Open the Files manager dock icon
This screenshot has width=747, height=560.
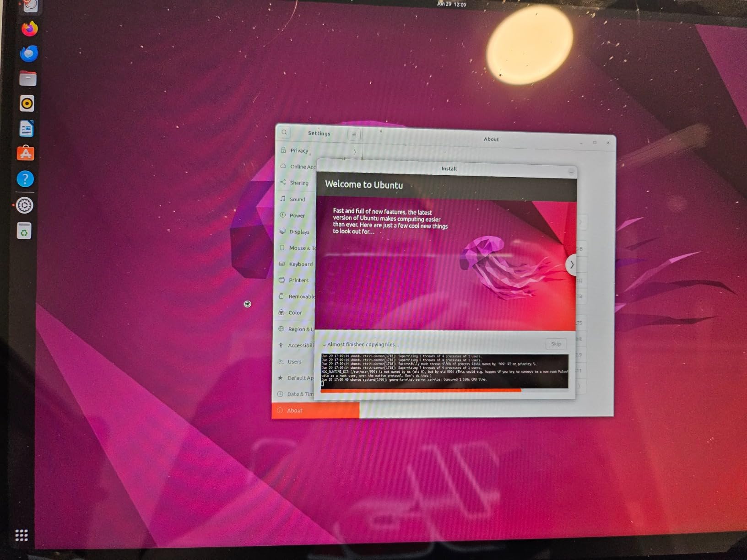coord(28,79)
